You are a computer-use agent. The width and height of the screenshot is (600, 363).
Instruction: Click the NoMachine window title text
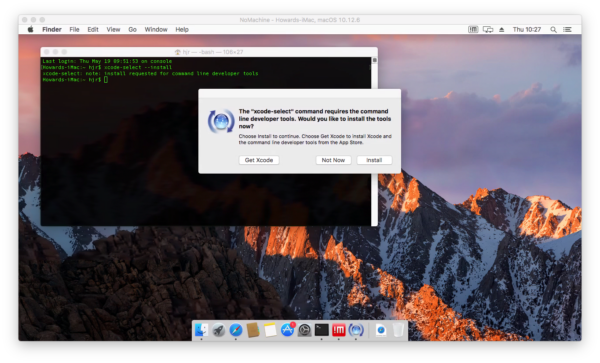click(x=300, y=20)
